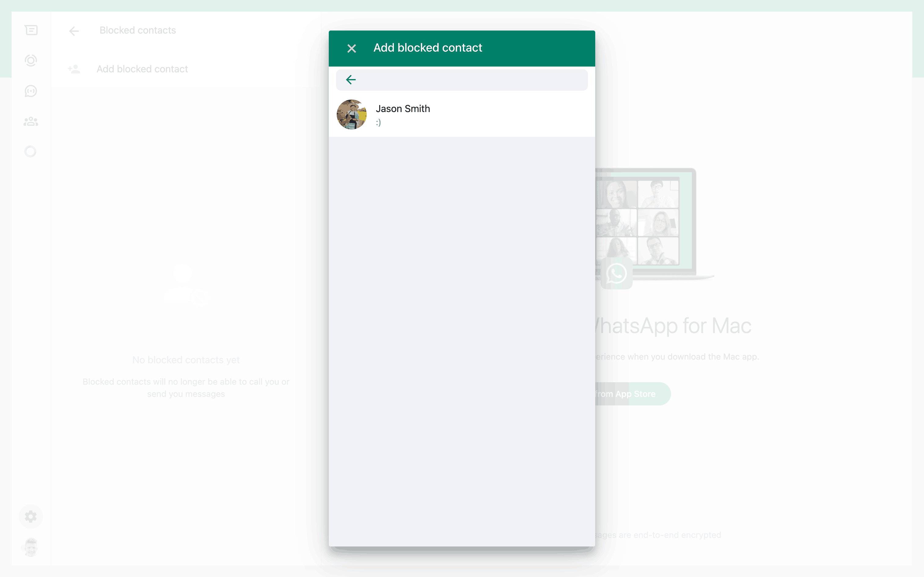The image size is (924, 577).
Task: Open the Communities people icon
Action: click(x=31, y=122)
